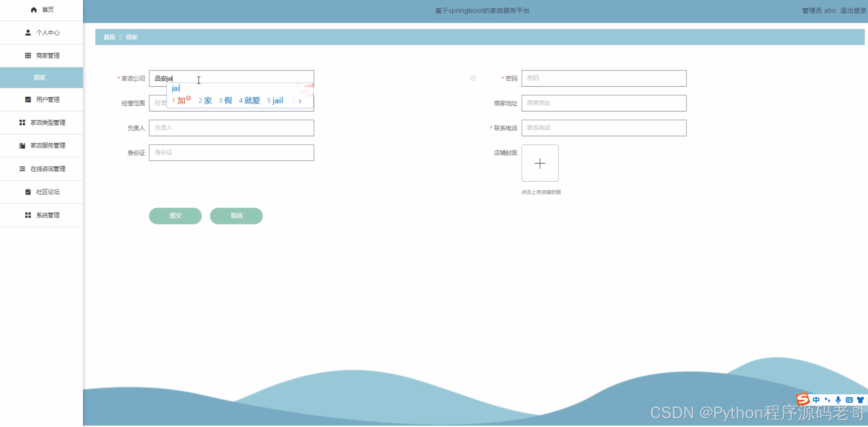
Task: Select the 商家 submenu item
Action: pyautogui.click(x=40, y=78)
